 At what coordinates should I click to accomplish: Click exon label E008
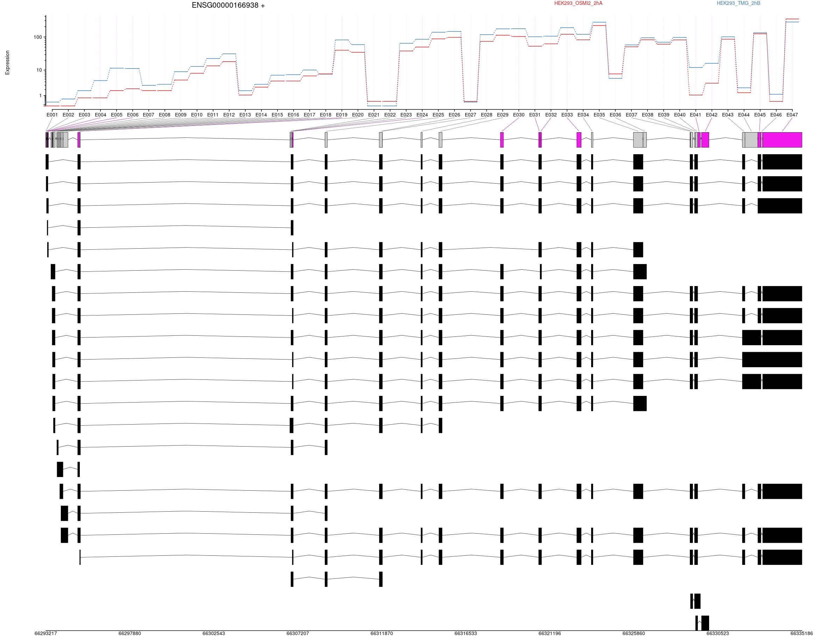164,115
